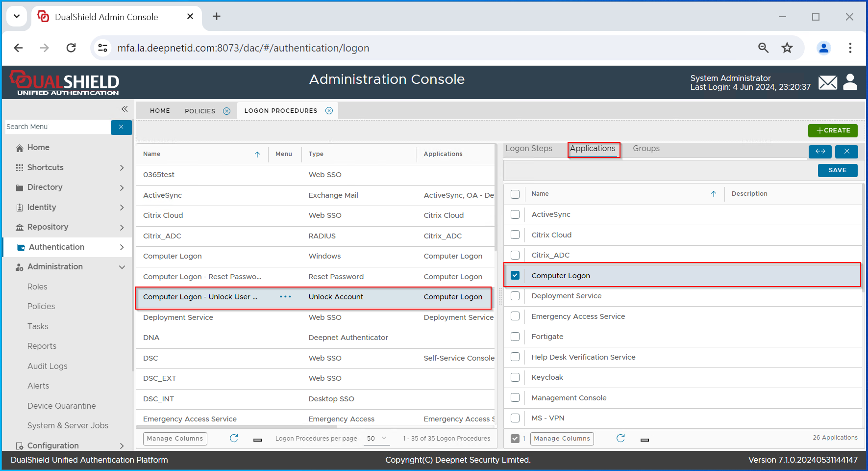
Task: Close the right detail panel with X button
Action: click(x=846, y=152)
